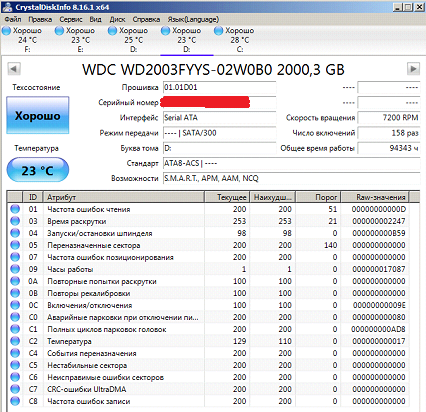Click the drive letter D: field

pyautogui.click(x=220, y=148)
